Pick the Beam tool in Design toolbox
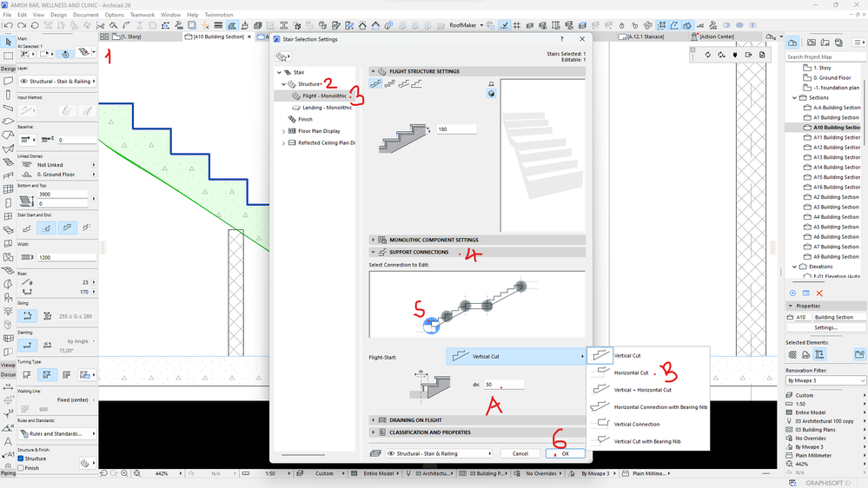Image resolution: width=868 pixels, height=488 pixels. click(8, 108)
